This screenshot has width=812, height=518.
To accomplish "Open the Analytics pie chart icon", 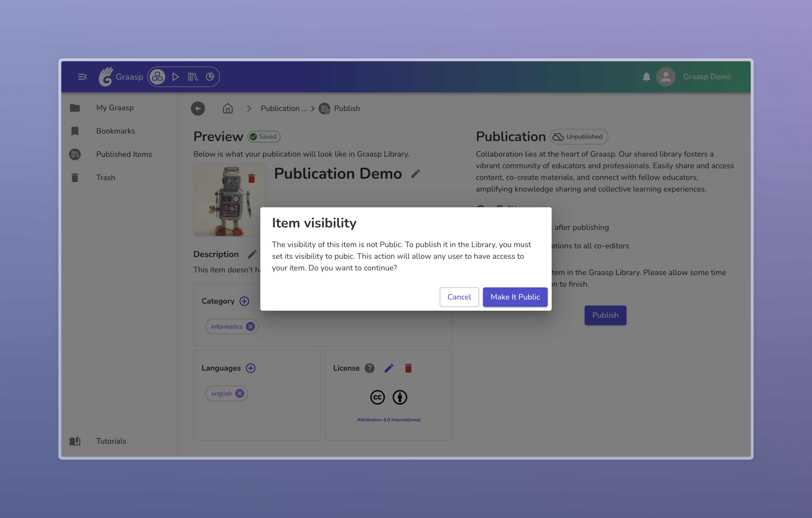I will [x=210, y=77].
